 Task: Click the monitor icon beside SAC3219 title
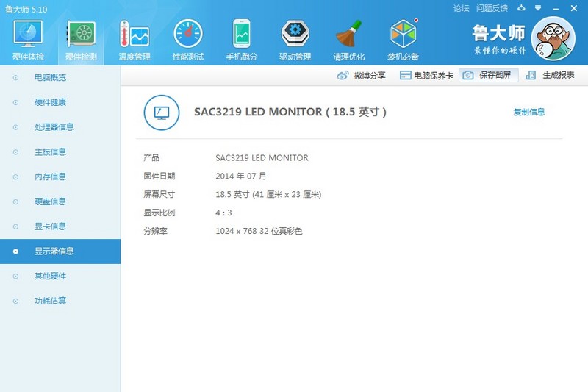pos(162,113)
